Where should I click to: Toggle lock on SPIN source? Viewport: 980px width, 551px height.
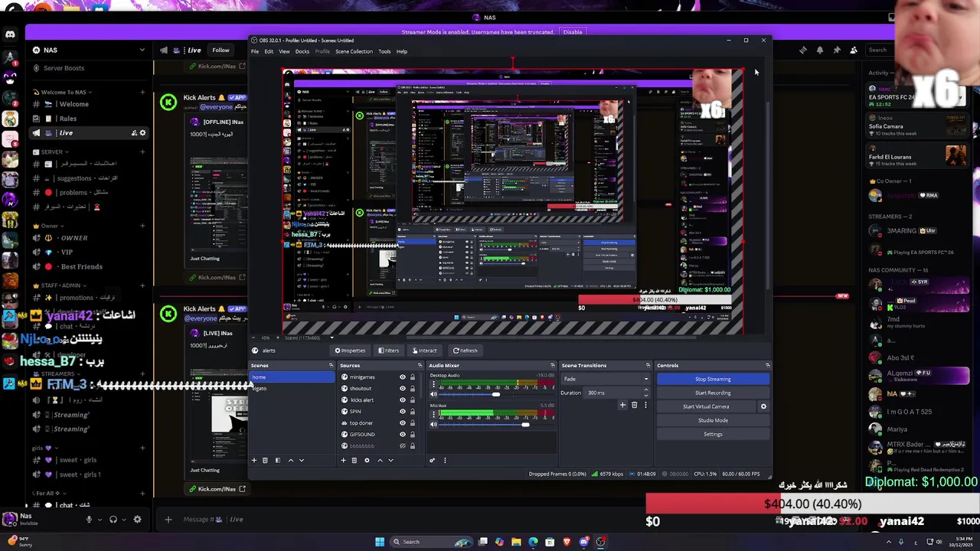(x=413, y=412)
